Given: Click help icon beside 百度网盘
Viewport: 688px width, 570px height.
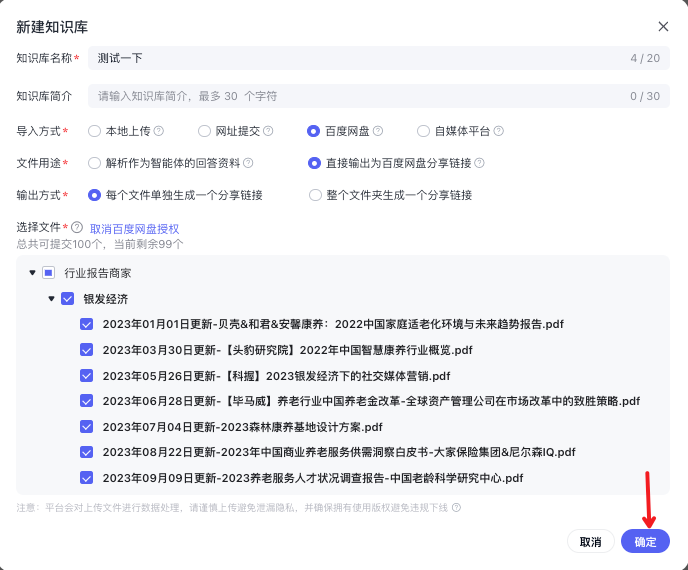Looking at the screenshot, I should (x=378, y=131).
